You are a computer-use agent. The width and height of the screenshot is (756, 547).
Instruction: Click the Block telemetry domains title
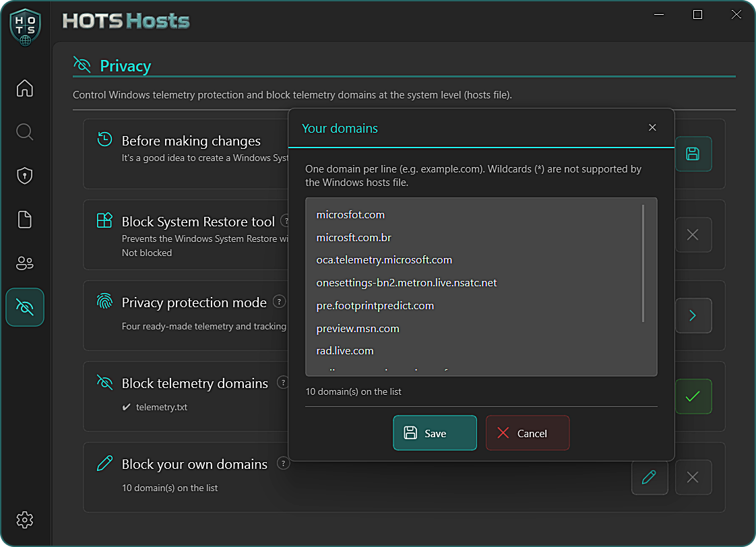tap(195, 383)
